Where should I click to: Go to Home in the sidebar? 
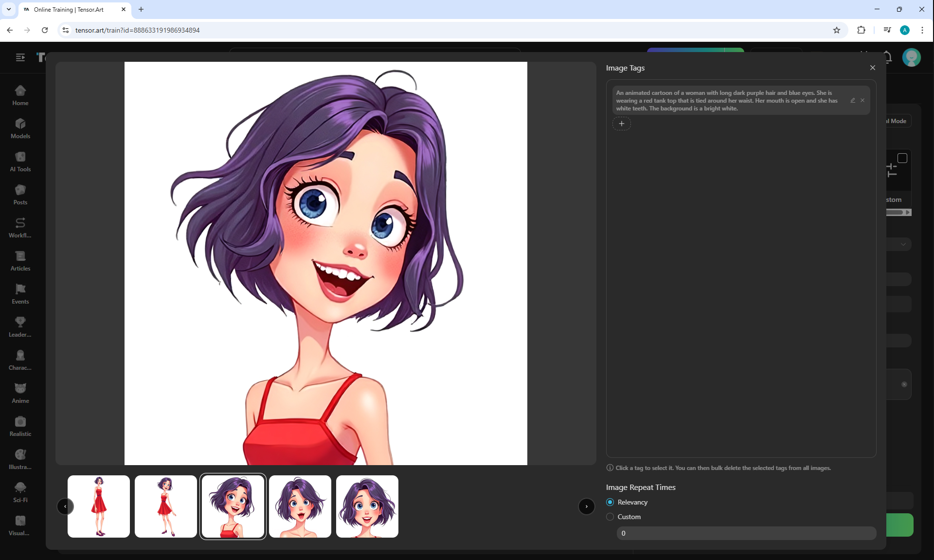20,95
